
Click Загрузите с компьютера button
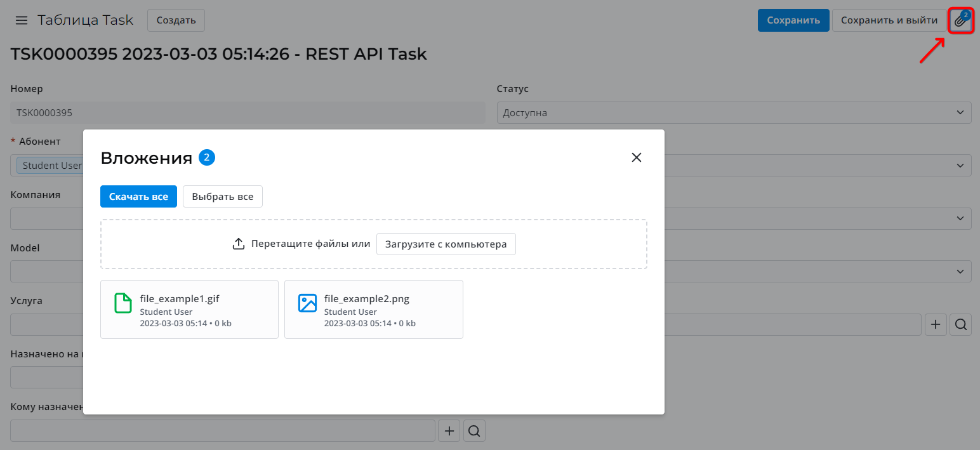pos(446,244)
